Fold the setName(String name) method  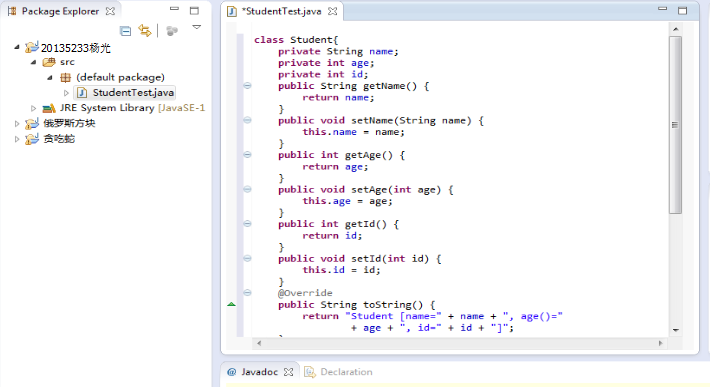click(x=247, y=120)
